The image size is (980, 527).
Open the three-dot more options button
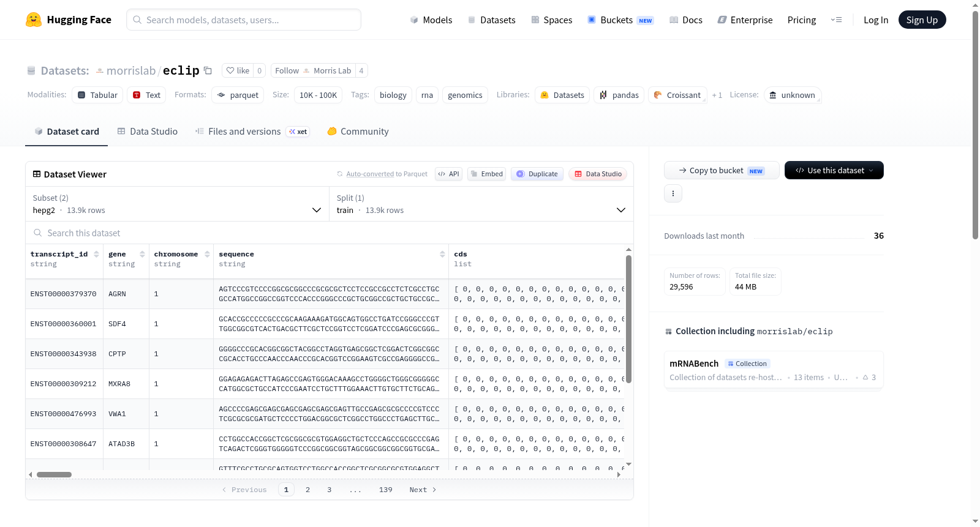(x=673, y=193)
